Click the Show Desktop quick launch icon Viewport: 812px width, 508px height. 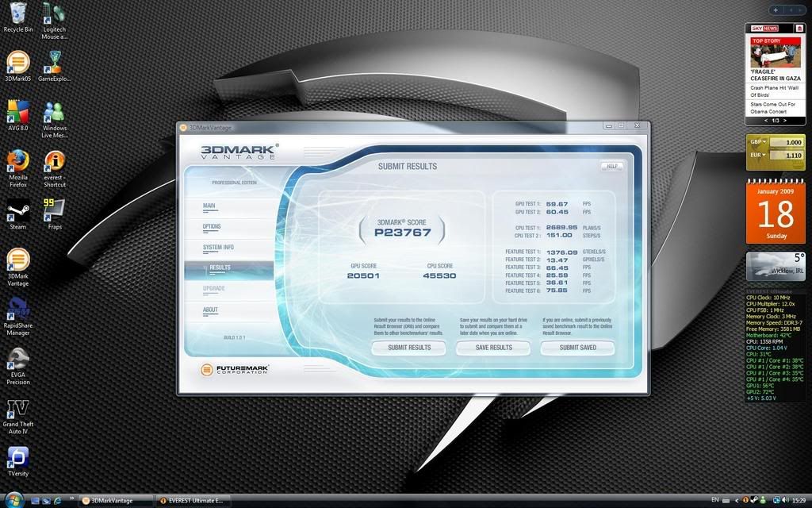pos(35,501)
